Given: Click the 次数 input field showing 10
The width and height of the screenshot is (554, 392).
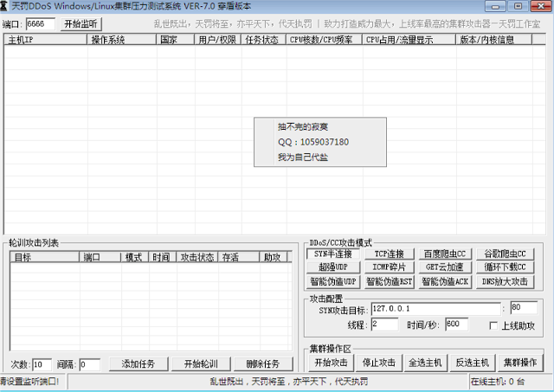Looking at the screenshot, I should pos(42,364).
